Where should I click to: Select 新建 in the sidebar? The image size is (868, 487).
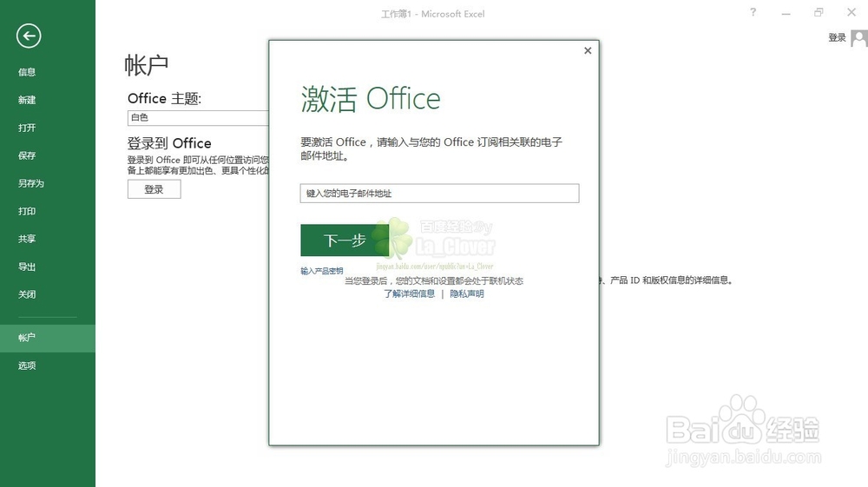(x=27, y=100)
